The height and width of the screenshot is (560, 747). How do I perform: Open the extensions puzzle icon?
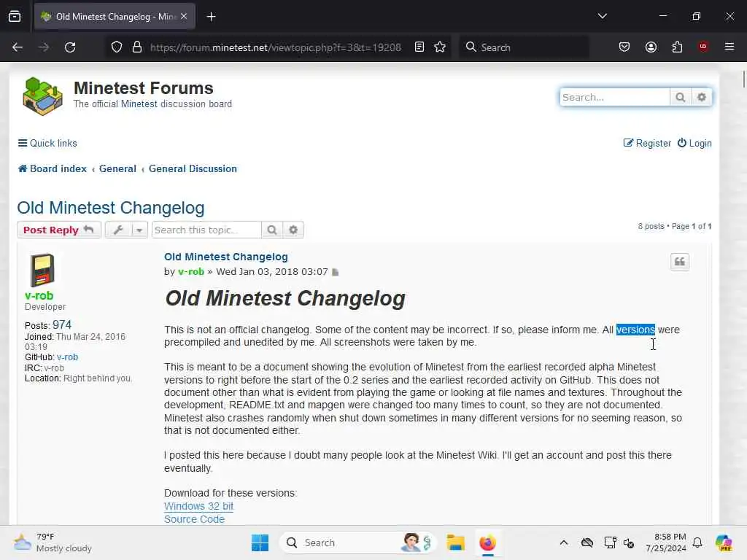(x=677, y=47)
